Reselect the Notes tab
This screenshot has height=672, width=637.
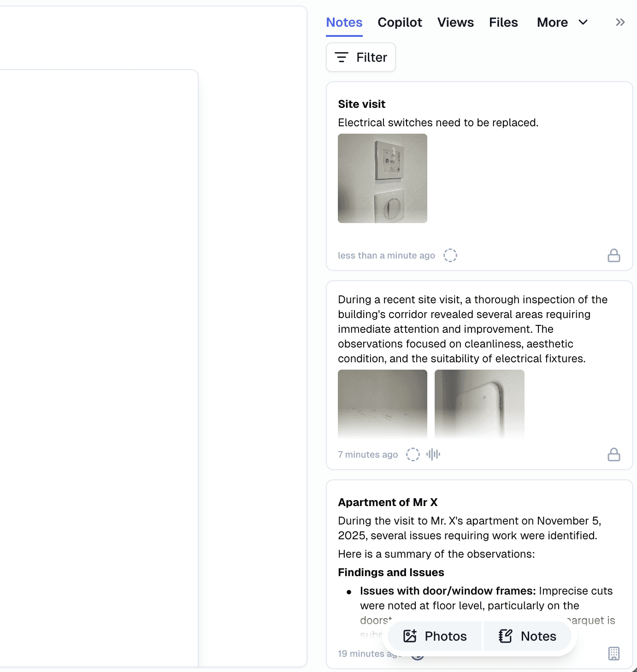[x=344, y=22]
